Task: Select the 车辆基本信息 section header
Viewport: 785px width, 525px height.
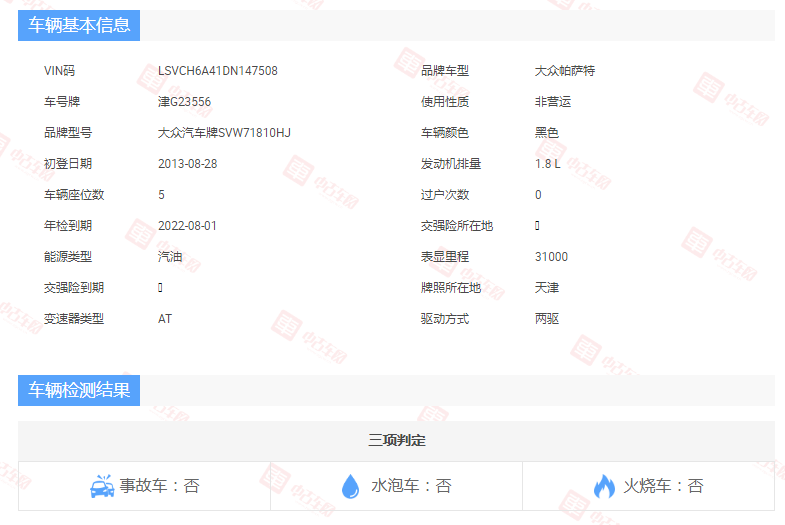Action: [79, 25]
